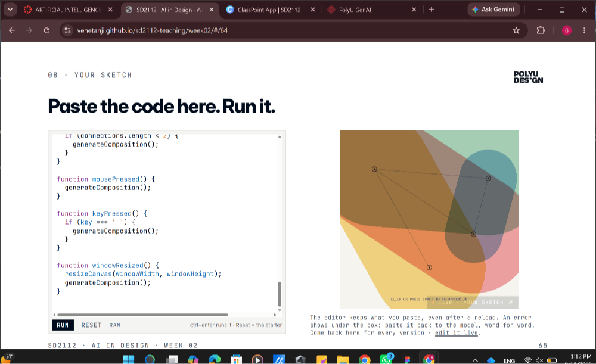View site information icon in address bar
The height and width of the screenshot is (364, 596).
point(68,30)
